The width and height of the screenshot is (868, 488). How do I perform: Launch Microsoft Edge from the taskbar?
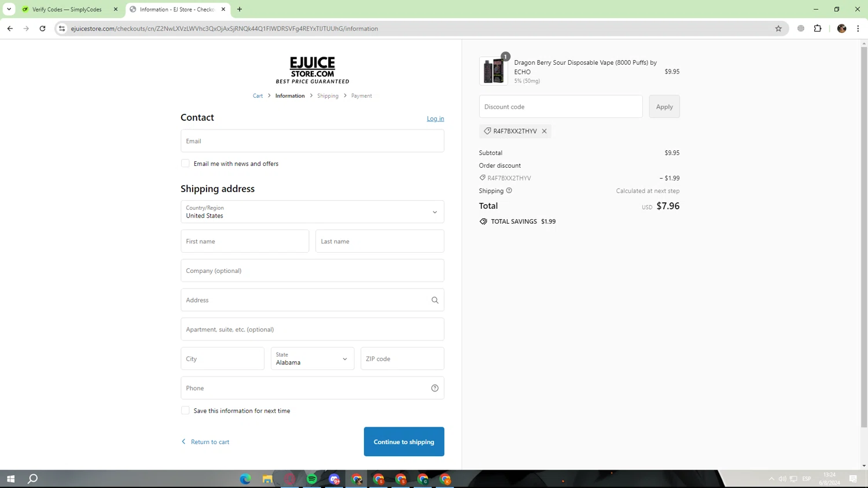point(245,479)
